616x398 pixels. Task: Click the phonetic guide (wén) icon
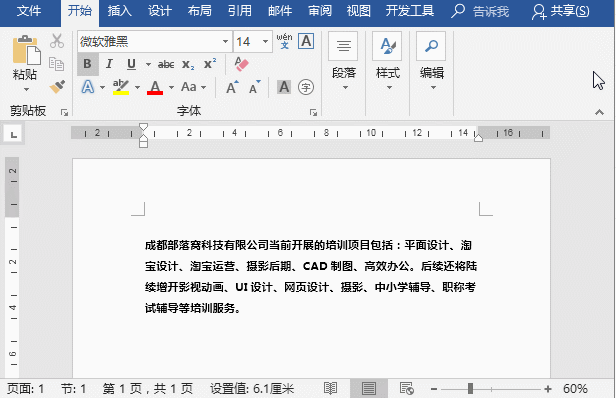tap(284, 41)
